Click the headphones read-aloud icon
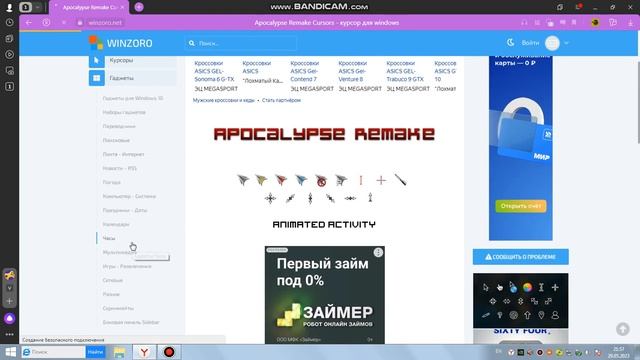Screen dimensions: 640x360 pos(524,23)
